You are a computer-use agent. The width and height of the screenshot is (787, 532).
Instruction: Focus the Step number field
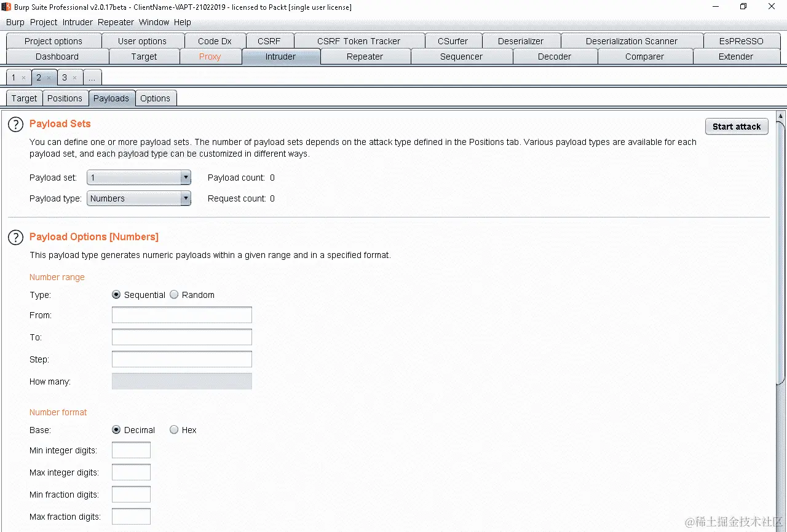tap(182, 359)
